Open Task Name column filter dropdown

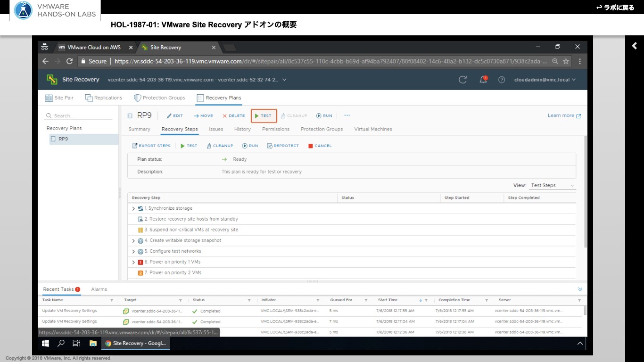coord(112,300)
